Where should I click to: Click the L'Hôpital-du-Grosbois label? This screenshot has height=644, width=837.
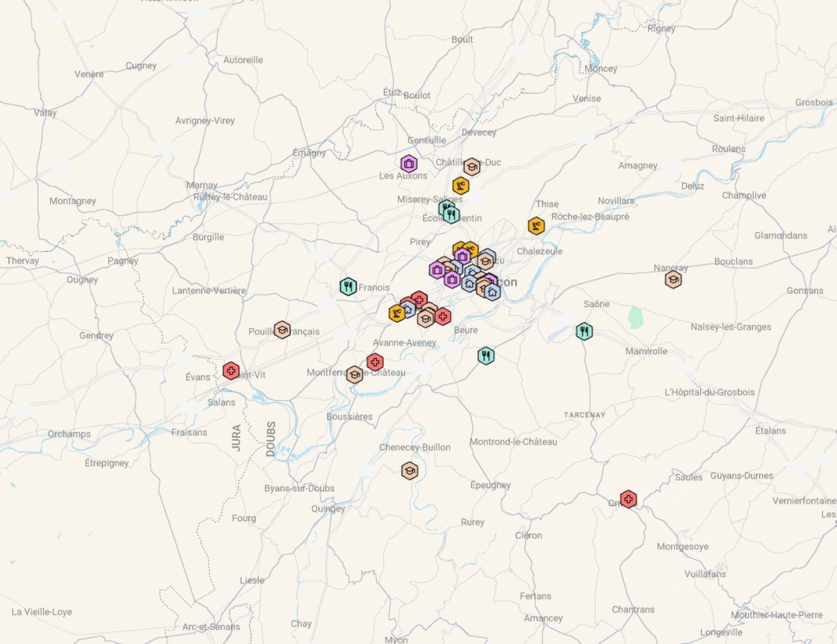(x=710, y=392)
